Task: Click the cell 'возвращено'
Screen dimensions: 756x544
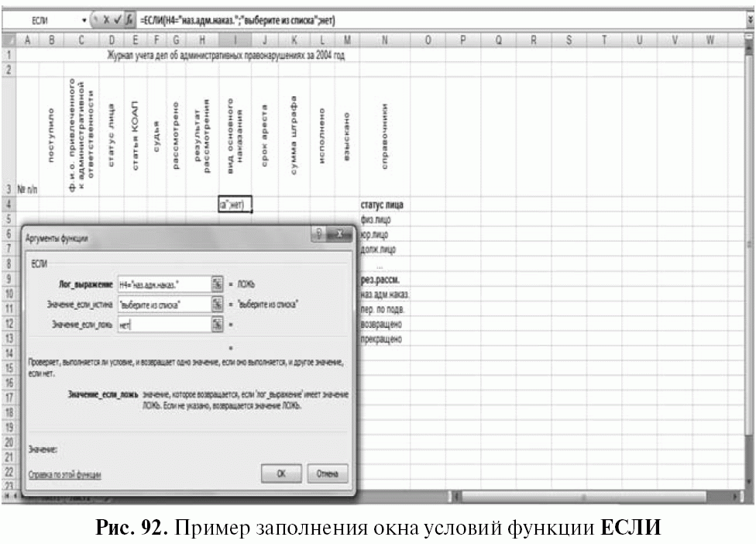Action: (x=384, y=324)
